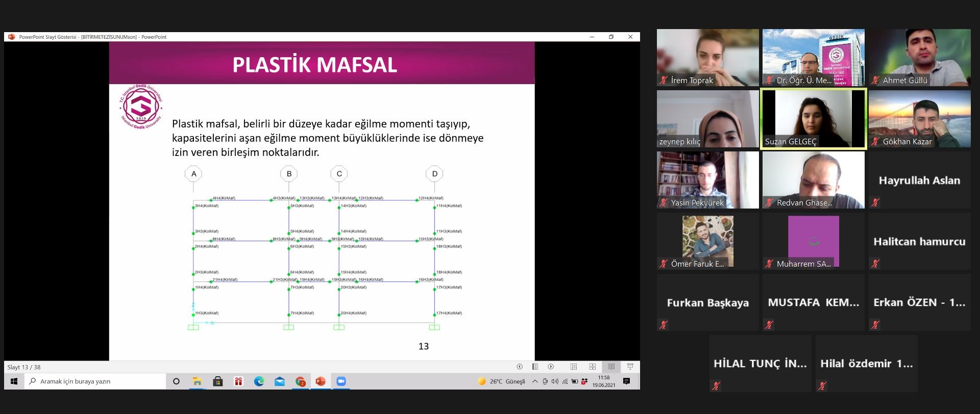Open network status in system tray
980x414 pixels.
tap(565, 381)
